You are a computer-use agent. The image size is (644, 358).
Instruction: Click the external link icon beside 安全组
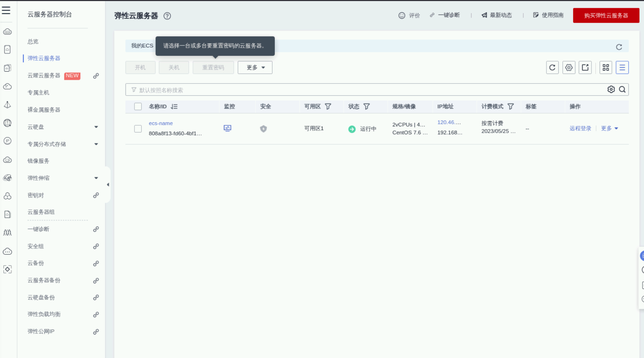point(96,246)
